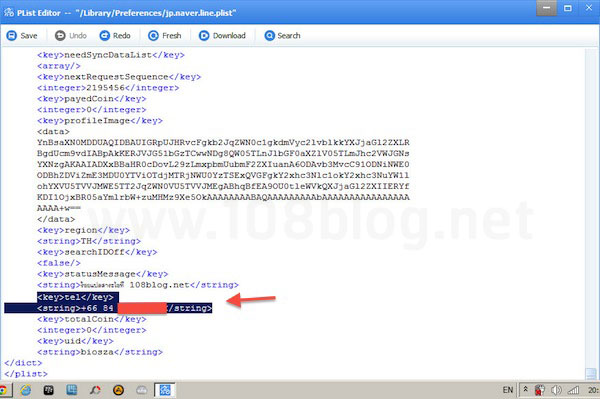Click the Save toolbar button
Screen dimensions: 600x399
click(x=22, y=36)
